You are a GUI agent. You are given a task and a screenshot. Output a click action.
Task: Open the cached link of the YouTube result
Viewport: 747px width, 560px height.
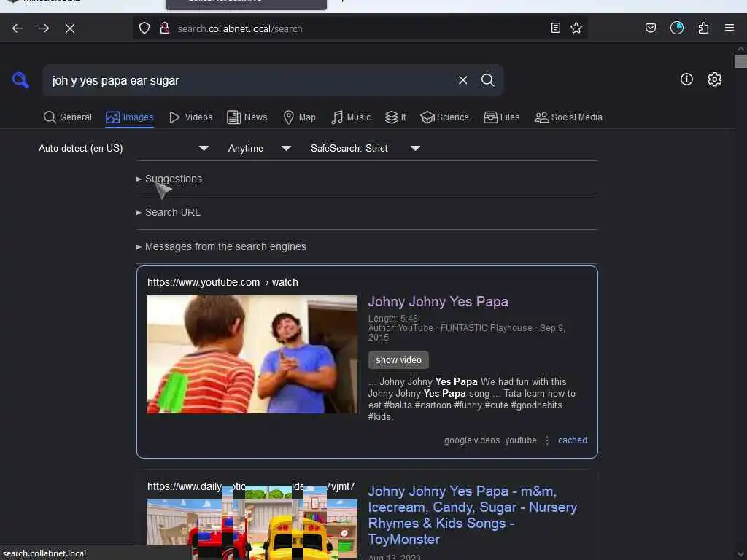[x=572, y=440]
